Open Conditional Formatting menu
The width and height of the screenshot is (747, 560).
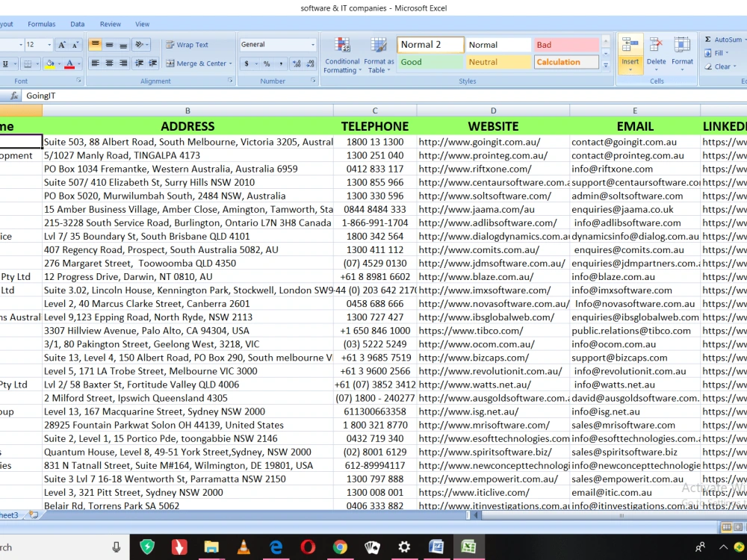341,56
